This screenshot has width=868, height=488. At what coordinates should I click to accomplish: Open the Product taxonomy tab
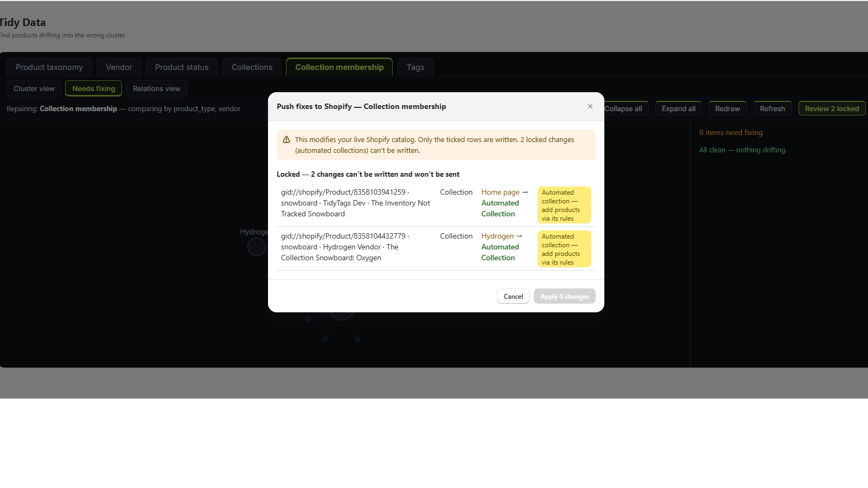49,67
